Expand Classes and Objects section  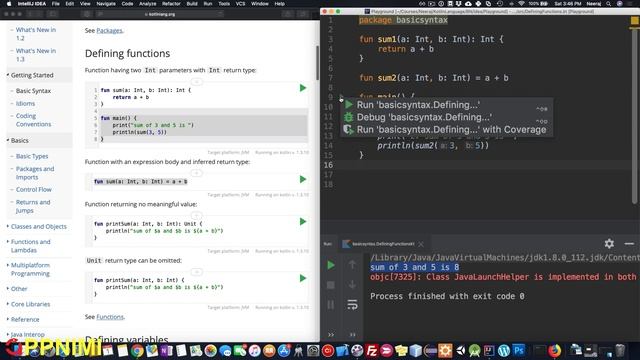[8, 226]
